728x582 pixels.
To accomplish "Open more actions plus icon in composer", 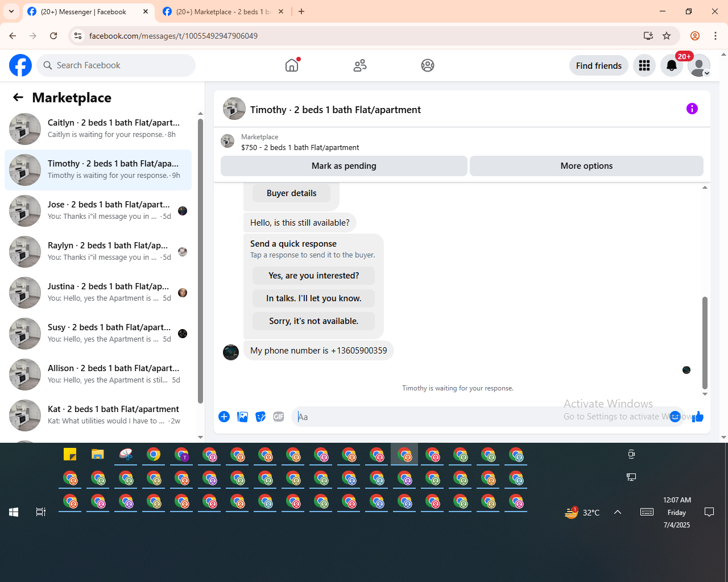I will pos(224,417).
